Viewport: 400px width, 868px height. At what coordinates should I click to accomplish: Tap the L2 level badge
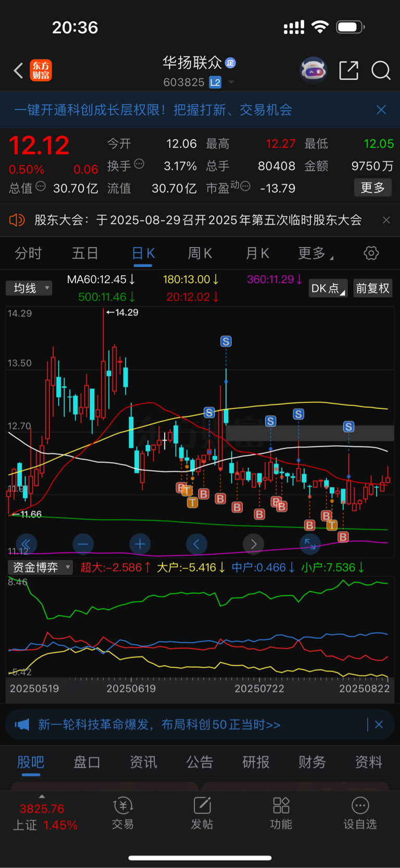215,82
